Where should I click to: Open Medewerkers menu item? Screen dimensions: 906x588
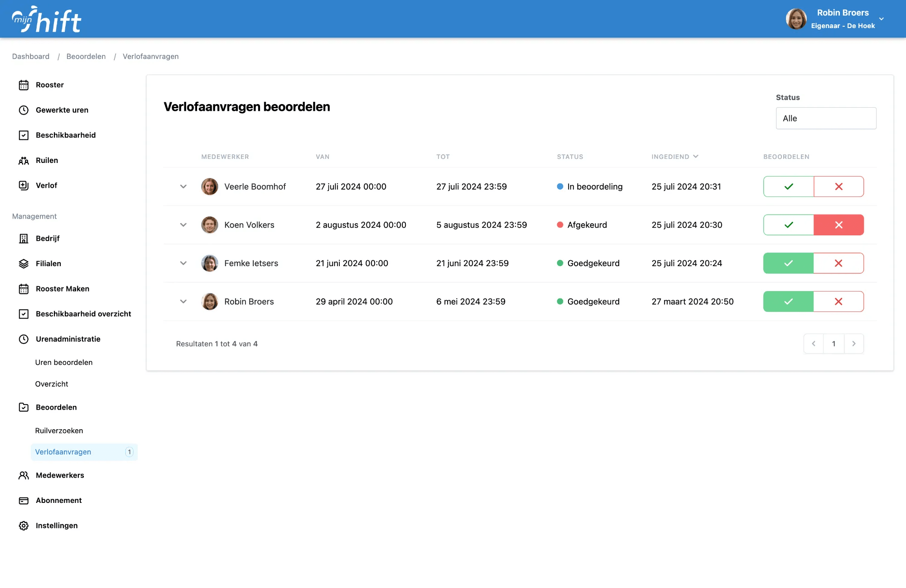[x=60, y=475]
